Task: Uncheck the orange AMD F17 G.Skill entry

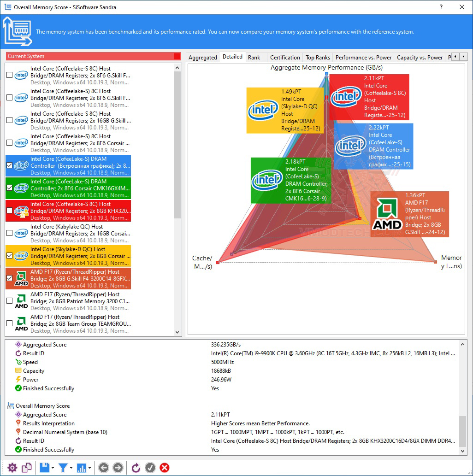Action: (9, 278)
